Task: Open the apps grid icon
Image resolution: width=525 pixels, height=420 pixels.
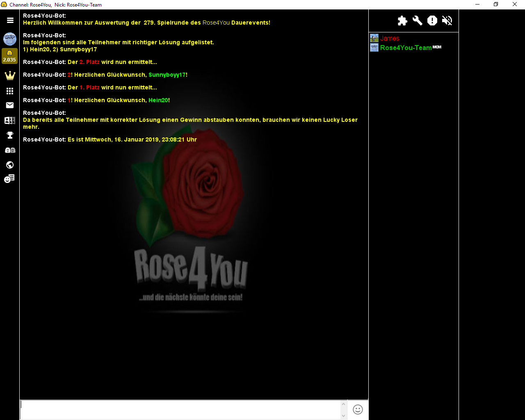Action: 10,91
